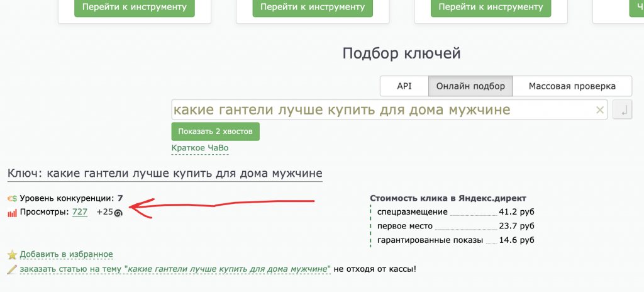Submit the keyword with the enter arrow icon
The image size is (644, 292).
622,110
